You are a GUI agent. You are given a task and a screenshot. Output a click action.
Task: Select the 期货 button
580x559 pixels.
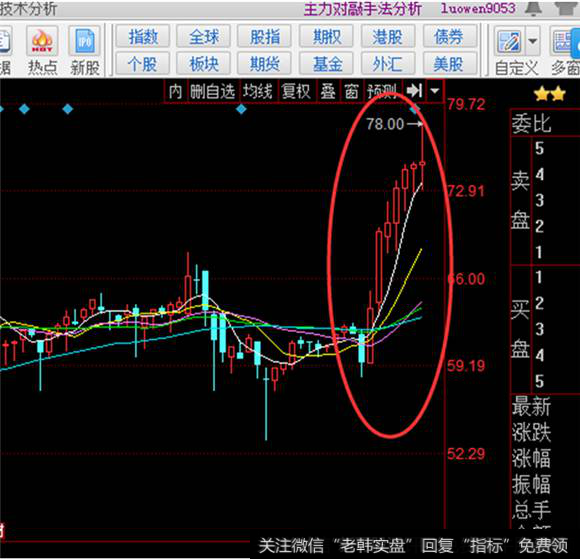point(264,64)
